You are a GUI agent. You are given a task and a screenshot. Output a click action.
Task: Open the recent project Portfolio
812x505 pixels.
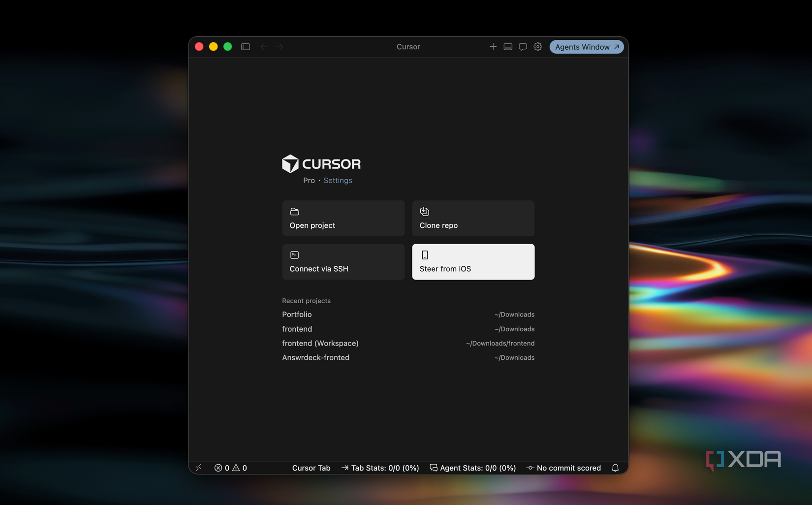coord(408,315)
